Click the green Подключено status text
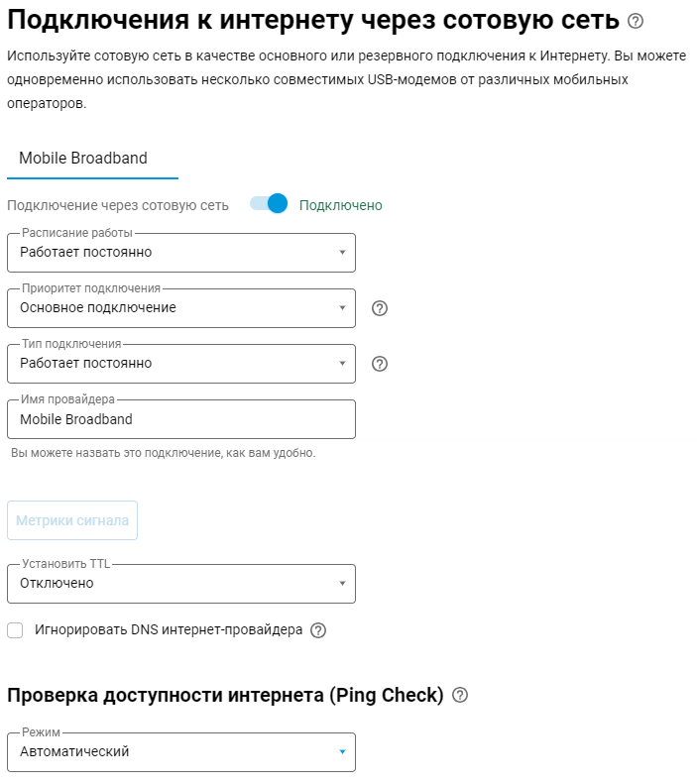The width and height of the screenshot is (697, 784). click(340, 205)
